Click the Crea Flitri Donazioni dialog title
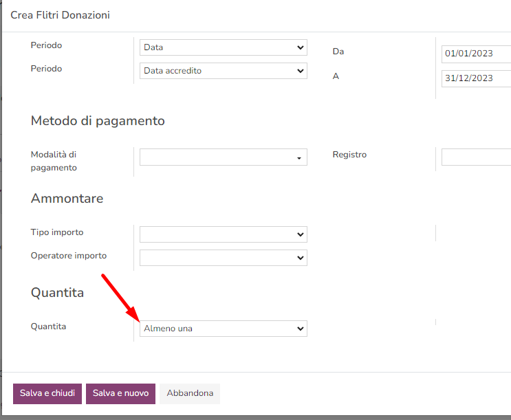 [61, 15]
